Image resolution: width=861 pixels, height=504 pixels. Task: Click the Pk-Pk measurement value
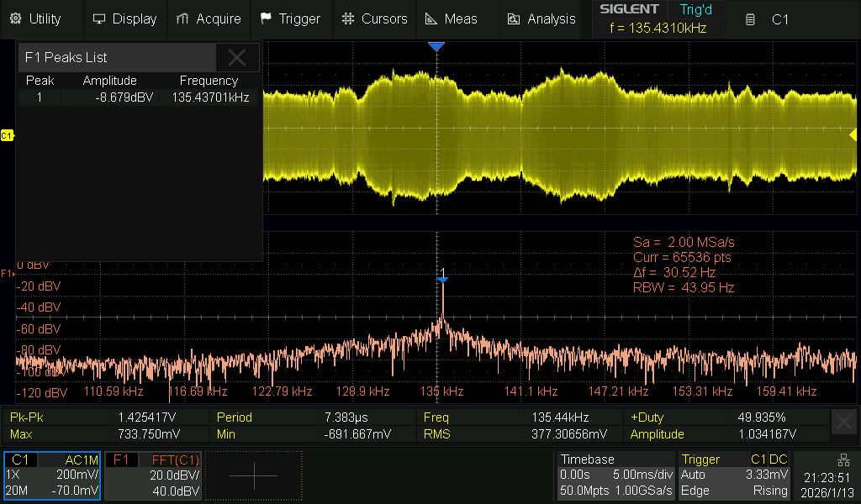click(146, 417)
